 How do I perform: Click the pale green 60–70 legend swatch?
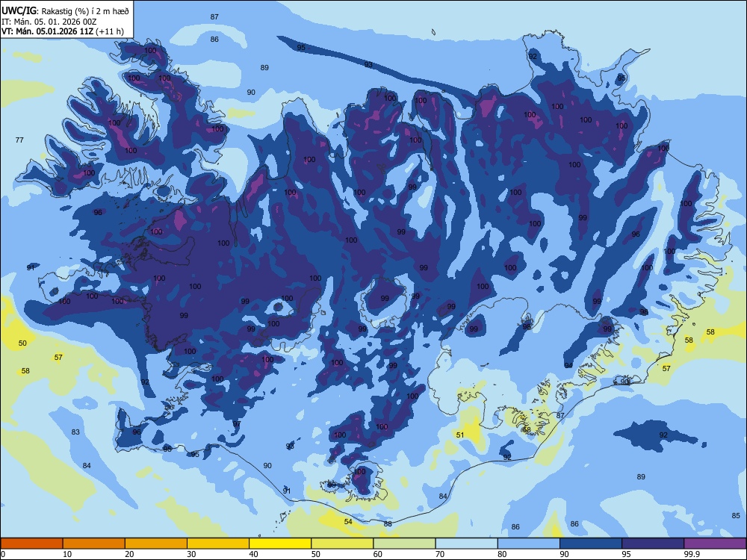point(404,544)
